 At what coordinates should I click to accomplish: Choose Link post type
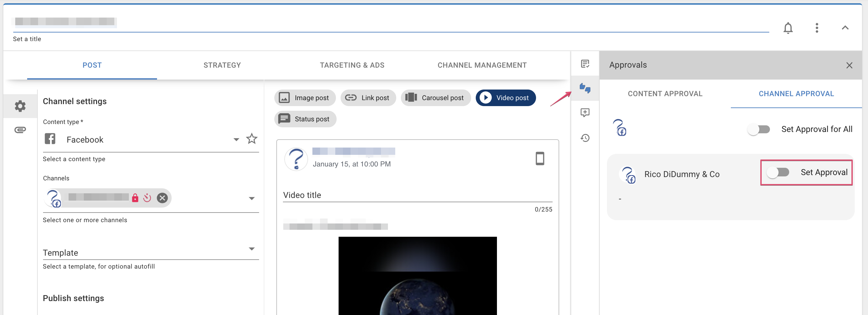point(368,98)
